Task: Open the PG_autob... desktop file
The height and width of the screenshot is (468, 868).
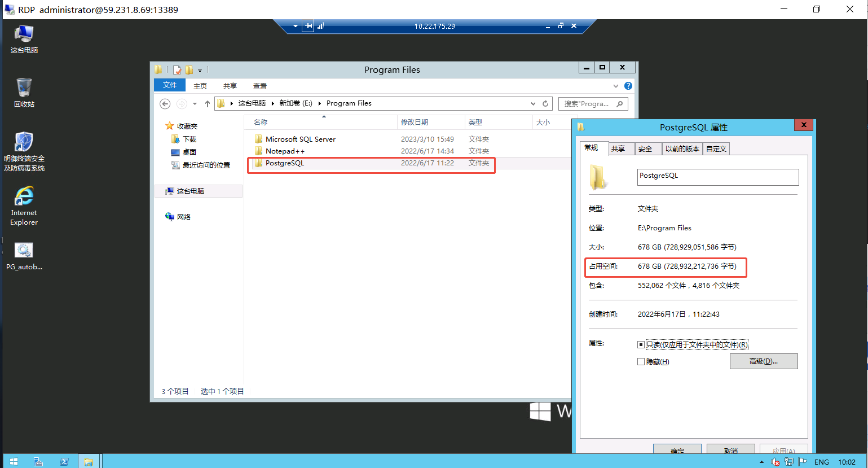Action: click(x=24, y=256)
